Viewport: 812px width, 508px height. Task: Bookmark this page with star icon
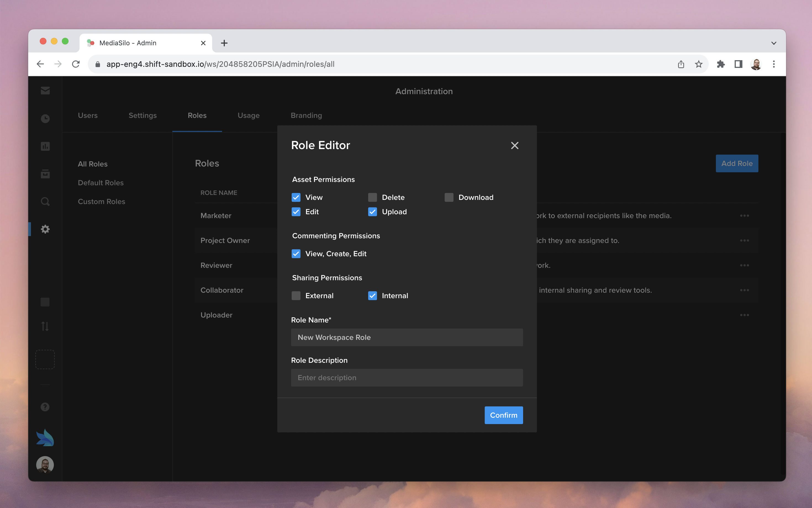(699, 64)
